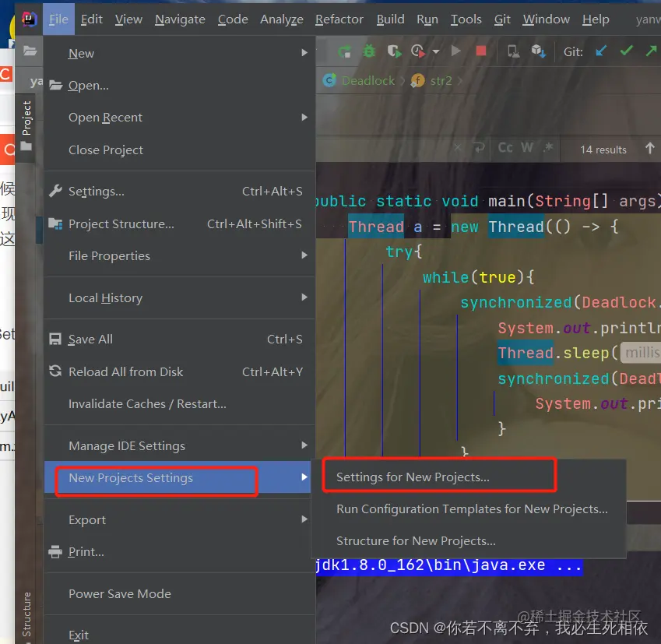
Task: Git update project blue arrow
Action: tap(601, 51)
